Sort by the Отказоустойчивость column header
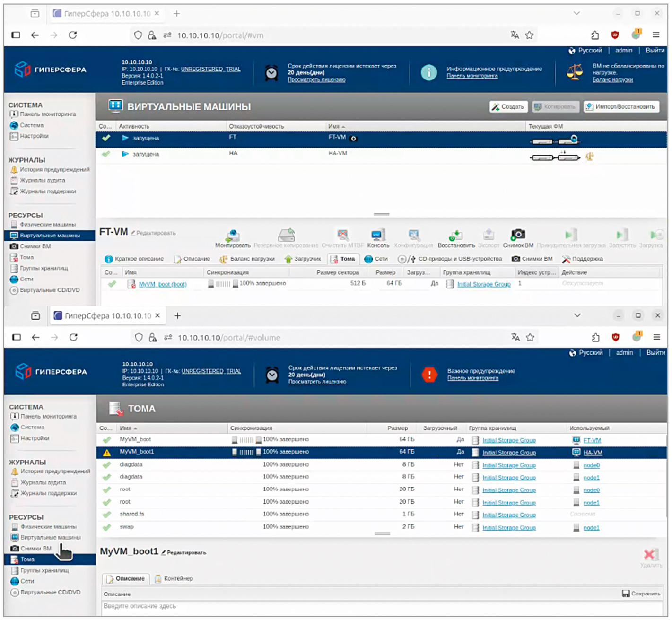 point(256,126)
